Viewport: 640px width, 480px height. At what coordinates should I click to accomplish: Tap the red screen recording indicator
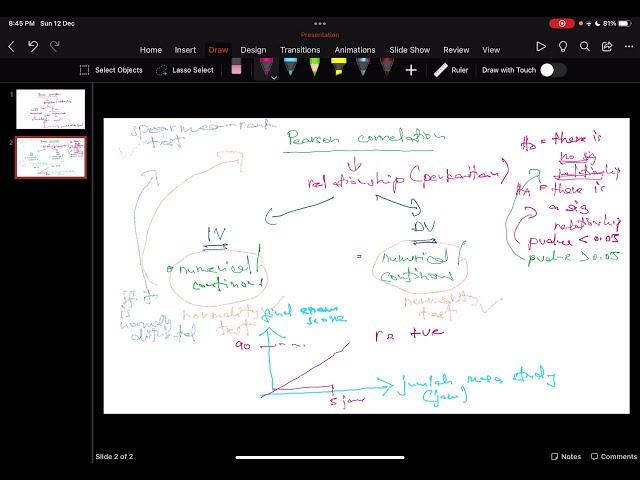click(x=562, y=23)
